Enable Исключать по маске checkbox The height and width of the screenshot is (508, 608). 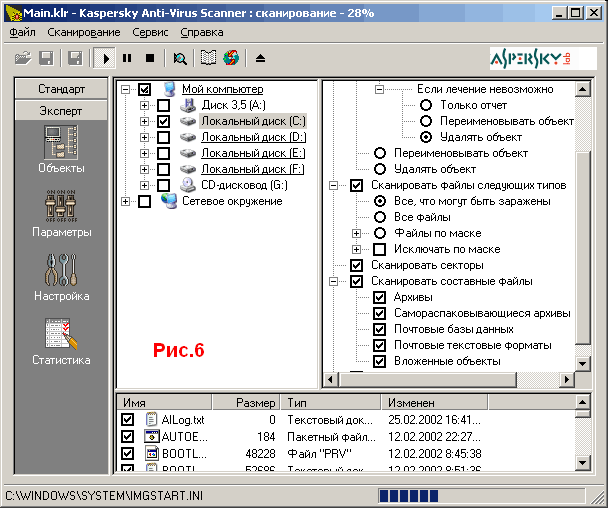coord(379,249)
